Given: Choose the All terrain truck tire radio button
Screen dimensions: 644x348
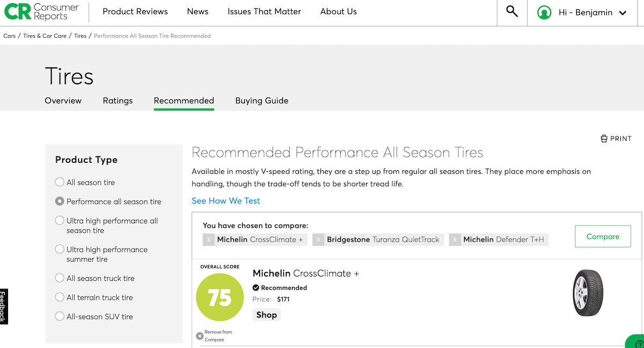Looking at the screenshot, I should (60, 297).
